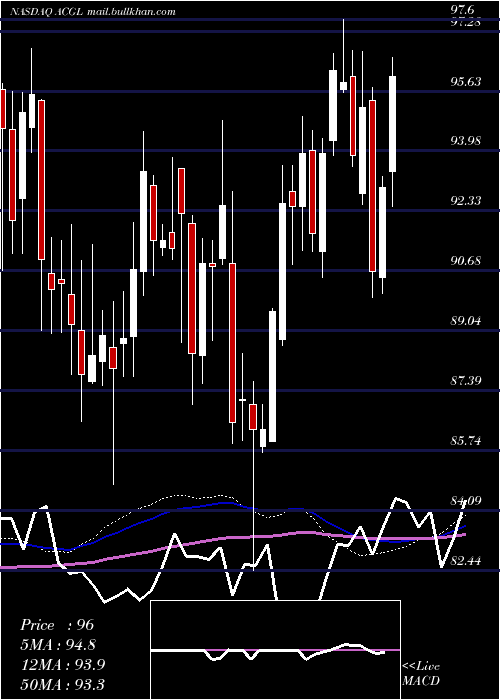This screenshot has height=700, width=500.
Task: Click the 12MA : 93.9 readout
Action: pos(63,665)
